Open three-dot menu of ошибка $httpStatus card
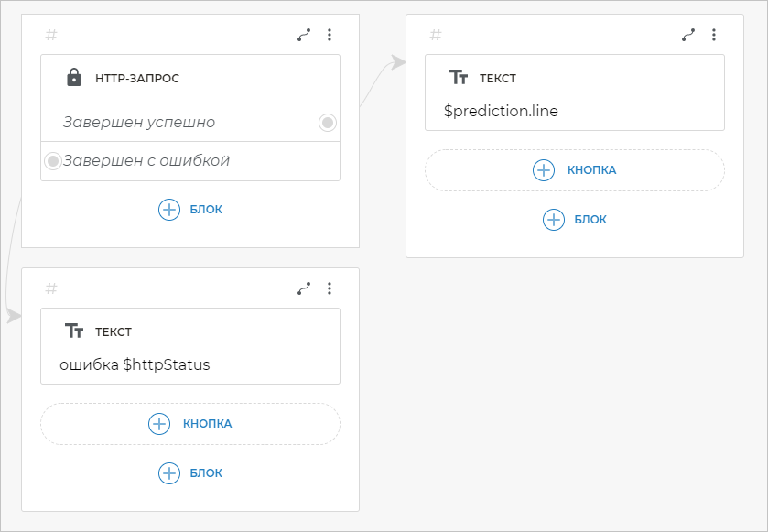The height and width of the screenshot is (532, 768). pos(330,288)
